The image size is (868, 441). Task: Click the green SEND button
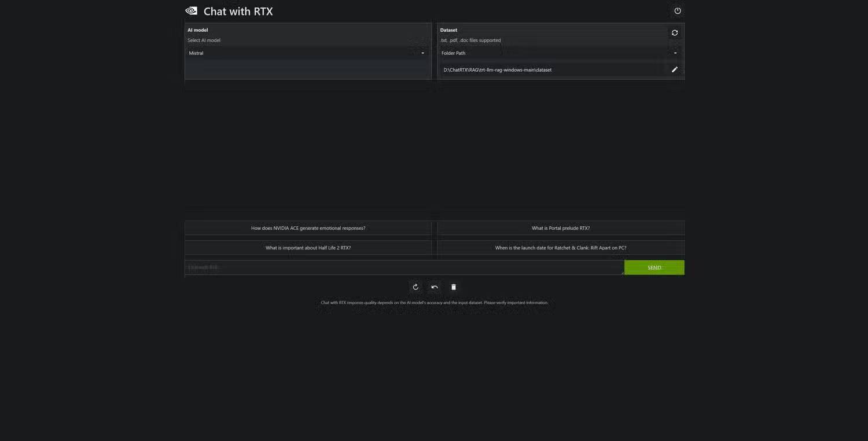click(654, 267)
